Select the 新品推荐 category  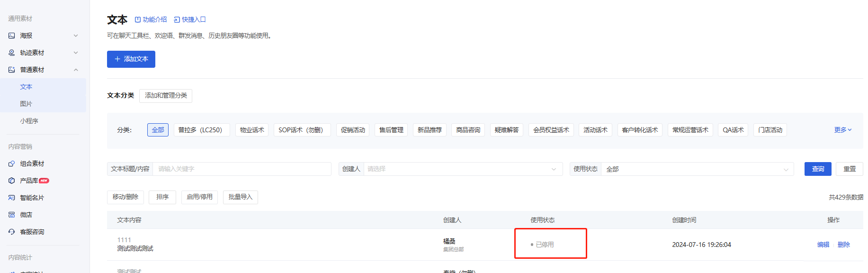(430, 130)
